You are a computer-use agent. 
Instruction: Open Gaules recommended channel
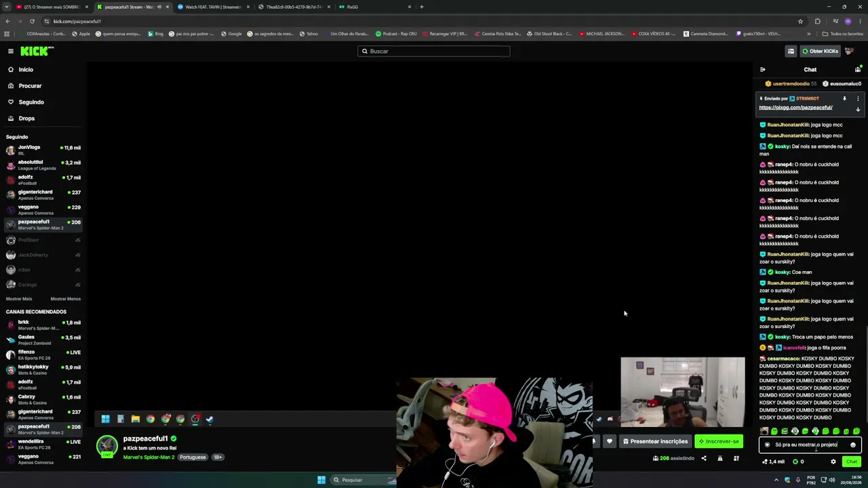tap(43, 340)
